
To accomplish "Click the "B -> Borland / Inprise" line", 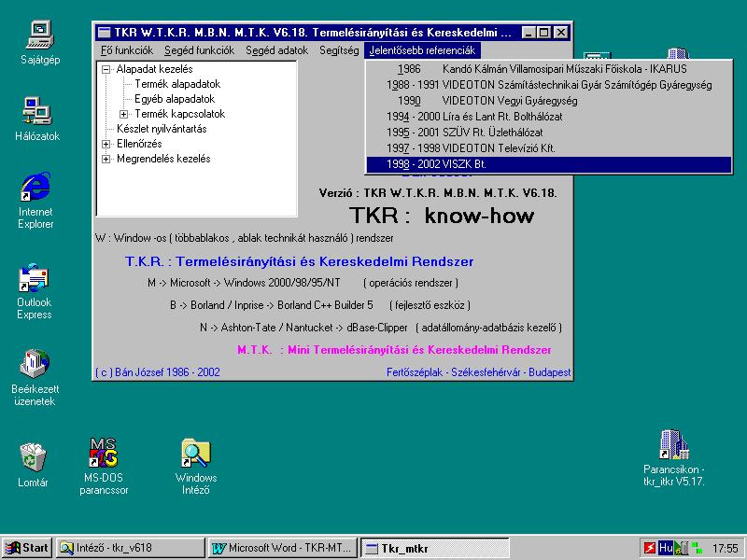I will click(320, 305).
